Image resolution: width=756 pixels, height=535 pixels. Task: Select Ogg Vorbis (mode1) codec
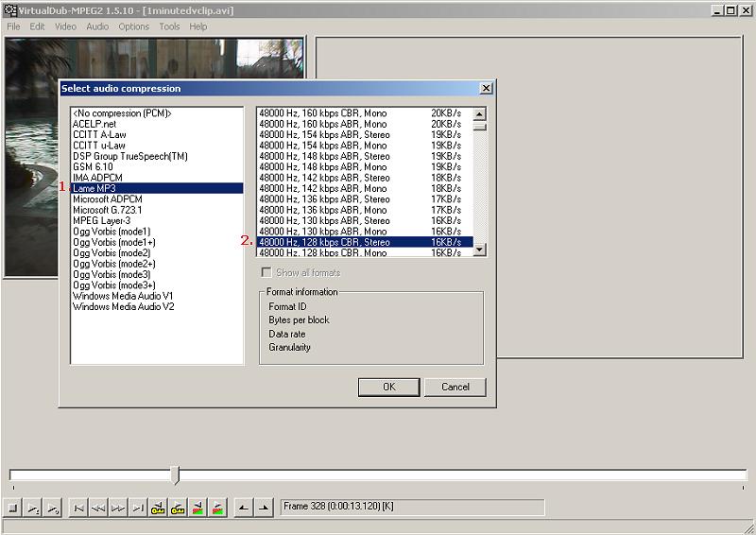[157, 232]
